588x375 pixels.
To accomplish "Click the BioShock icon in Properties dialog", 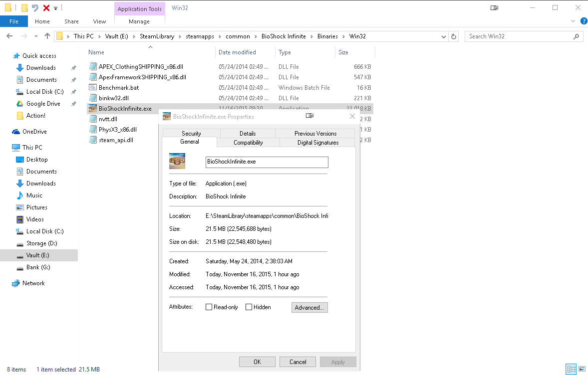I will pyautogui.click(x=177, y=161).
